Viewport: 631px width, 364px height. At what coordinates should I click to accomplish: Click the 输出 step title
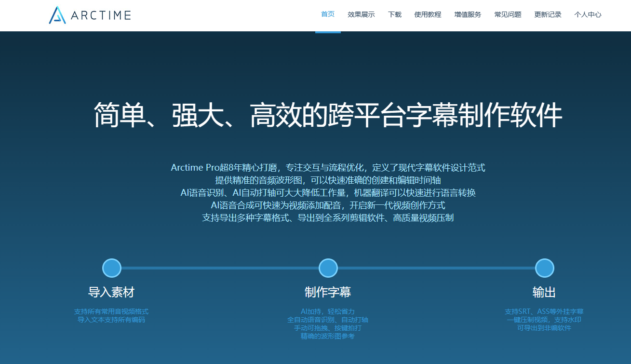coord(544,292)
